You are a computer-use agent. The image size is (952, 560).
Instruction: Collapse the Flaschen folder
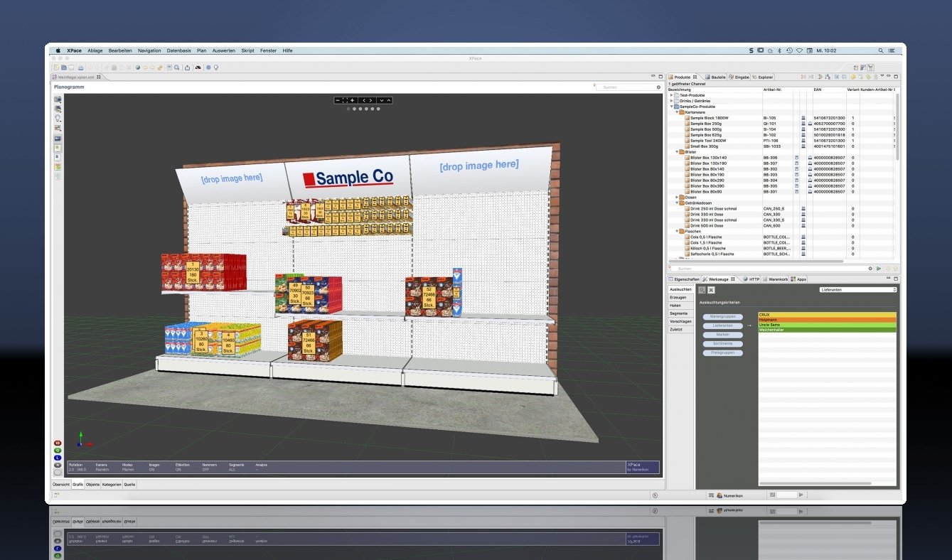[x=677, y=232]
